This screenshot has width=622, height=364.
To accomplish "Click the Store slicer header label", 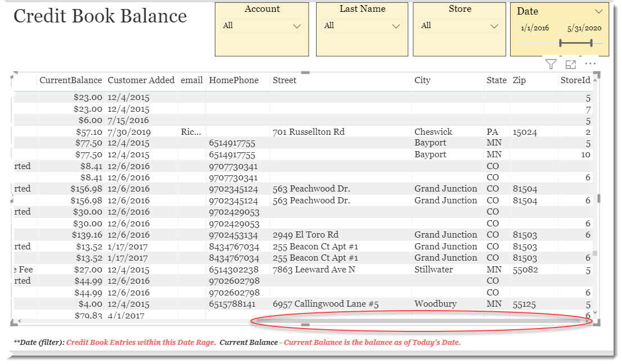I will [x=460, y=9].
